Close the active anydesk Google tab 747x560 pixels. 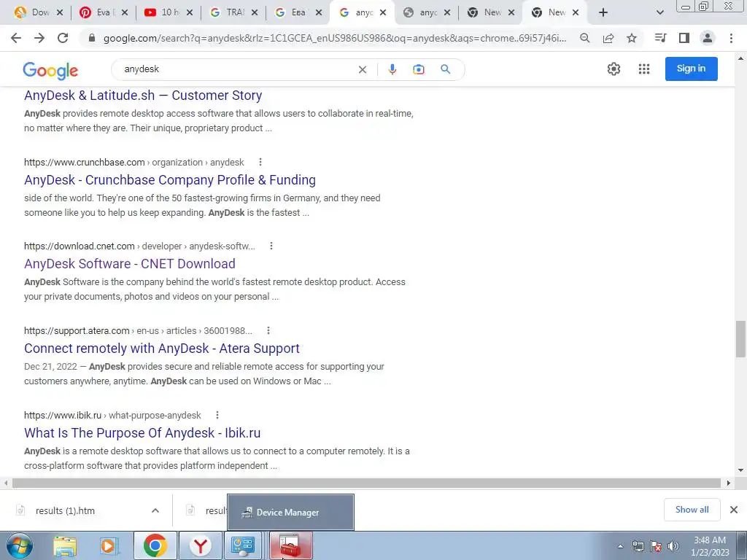382,13
